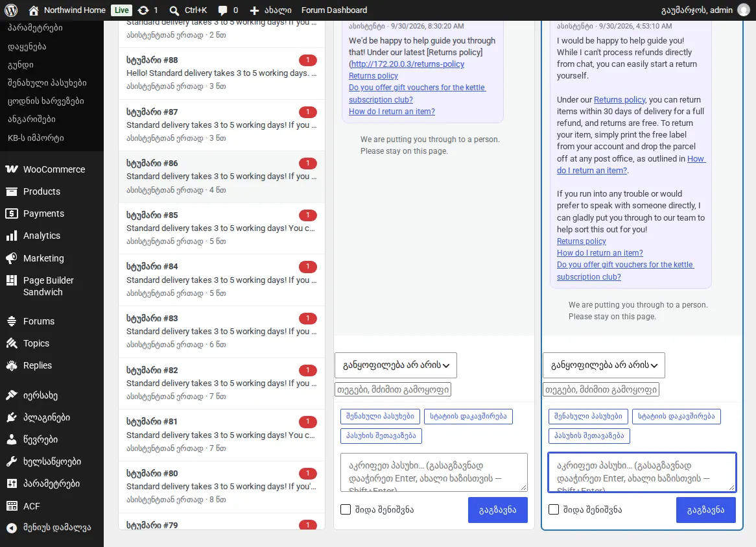
Task: Open the comments bubble icon
Action: coord(223,10)
